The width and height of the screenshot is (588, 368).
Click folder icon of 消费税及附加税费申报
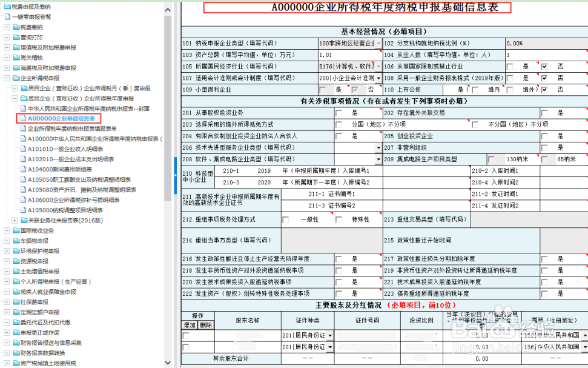click(16, 67)
